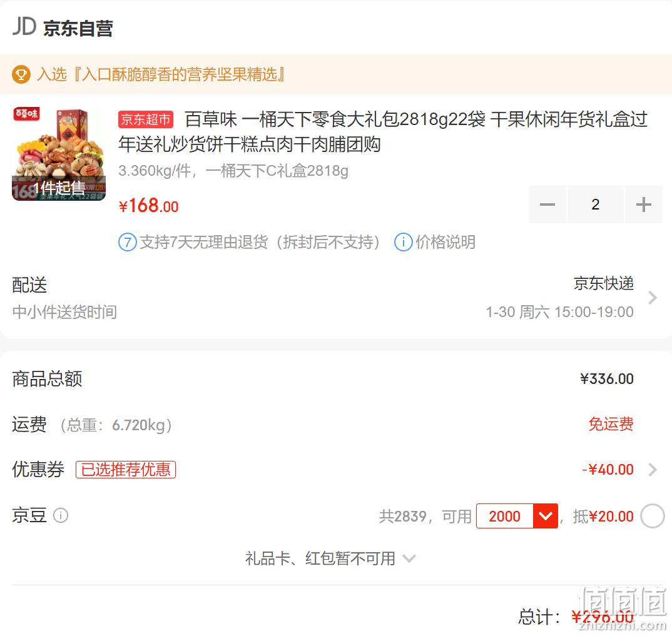Open delivery options via 京东快递 chevron
The height and width of the screenshot is (636, 672).
(x=652, y=298)
